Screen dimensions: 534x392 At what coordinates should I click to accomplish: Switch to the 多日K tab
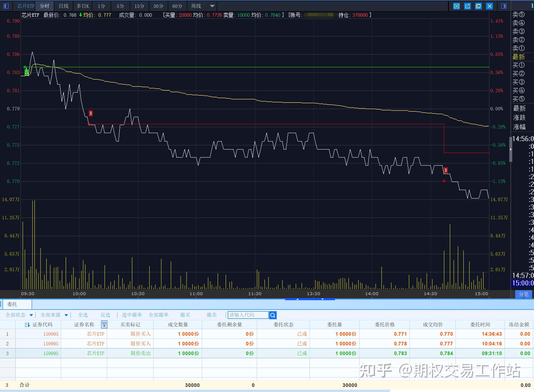point(83,6)
